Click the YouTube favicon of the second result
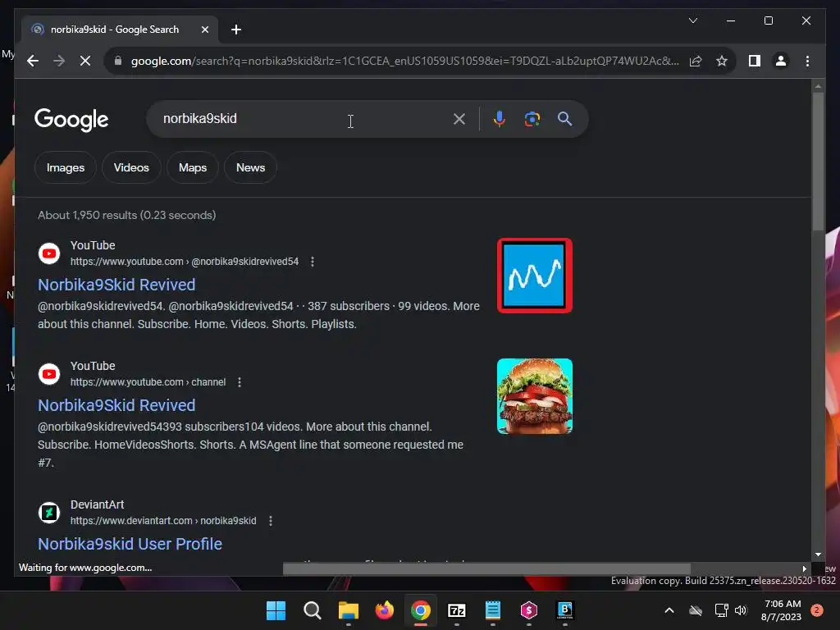 tap(49, 374)
